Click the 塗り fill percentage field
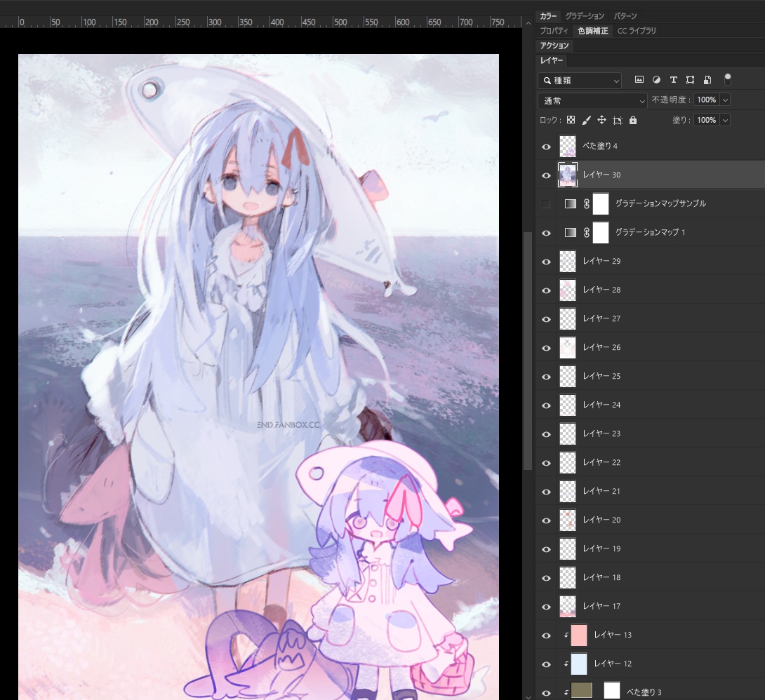The image size is (765, 700). click(706, 121)
